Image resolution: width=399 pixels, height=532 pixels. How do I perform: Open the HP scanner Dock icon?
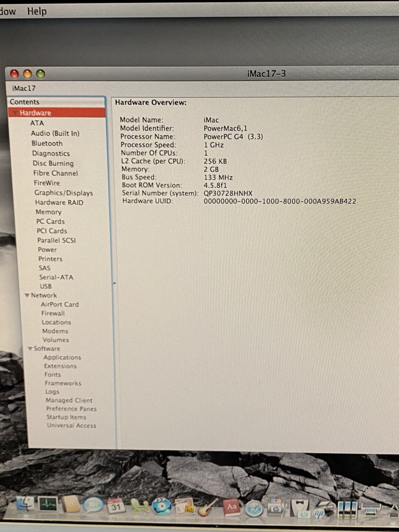(323, 509)
